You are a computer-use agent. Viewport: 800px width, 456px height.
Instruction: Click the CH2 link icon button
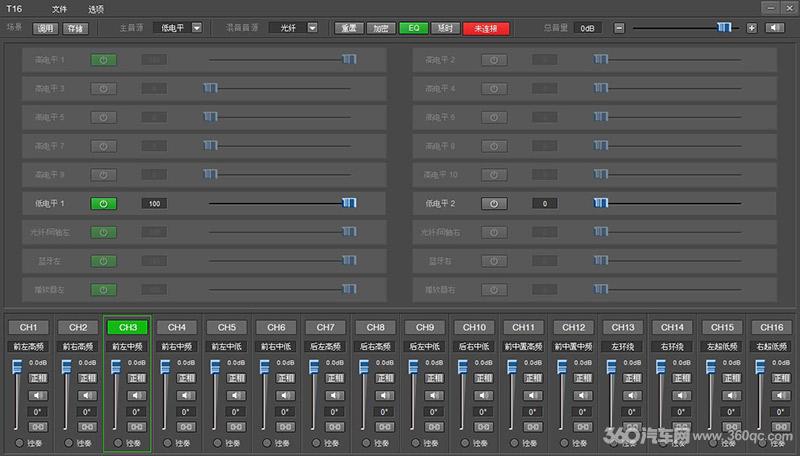coord(87,427)
